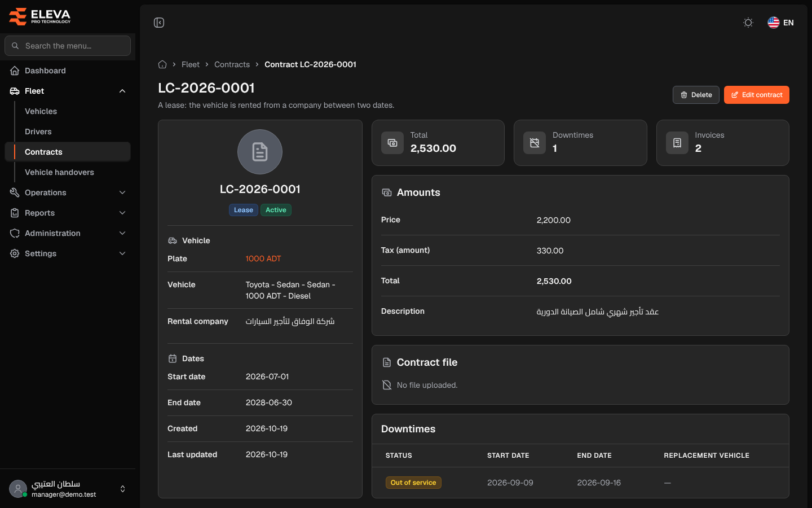Click downtime start date 2026-09-09
The height and width of the screenshot is (508, 812).
[x=510, y=483]
